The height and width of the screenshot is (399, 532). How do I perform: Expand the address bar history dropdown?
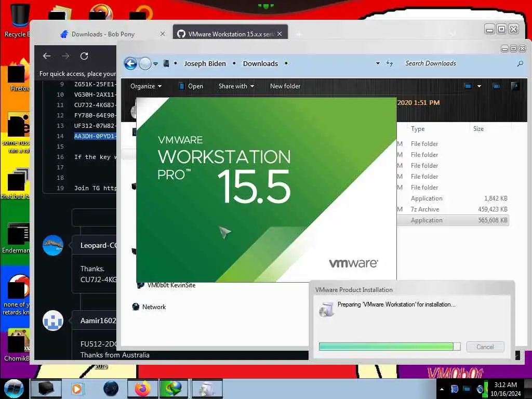pos(378,63)
